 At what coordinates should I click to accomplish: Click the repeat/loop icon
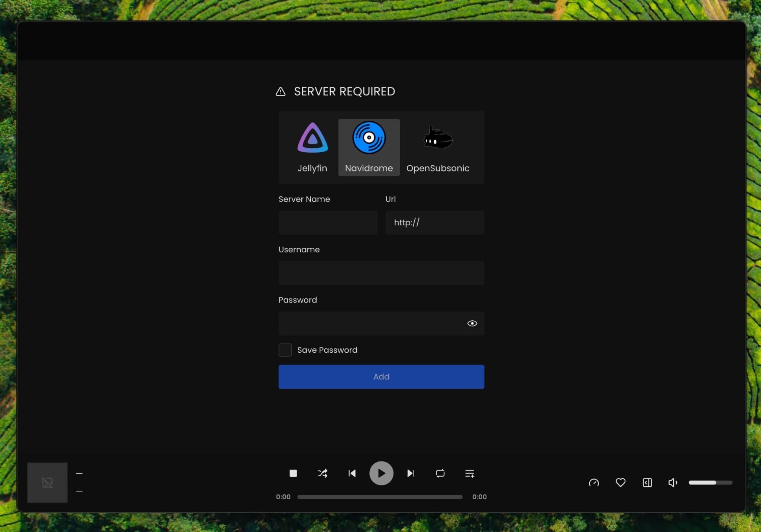pyautogui.click(x=440, y=473)
